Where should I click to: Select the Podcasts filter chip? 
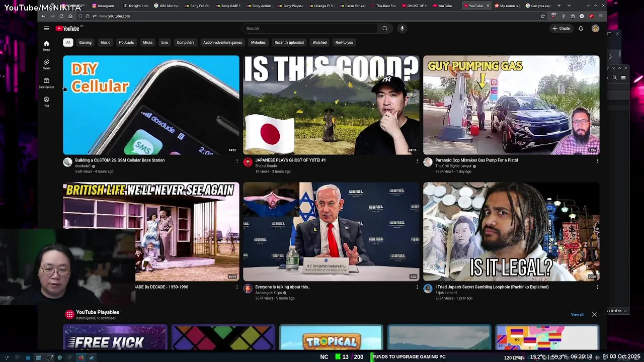click(x=126, y=43)
